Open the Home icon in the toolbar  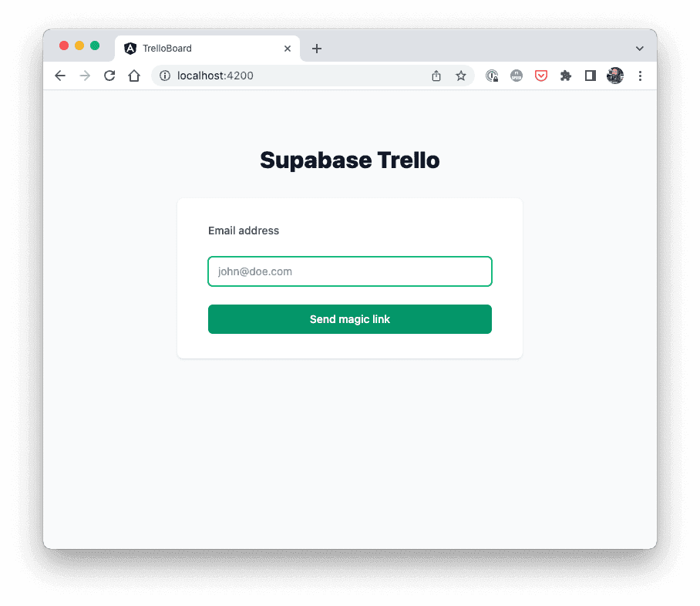(x=133, y=76)
